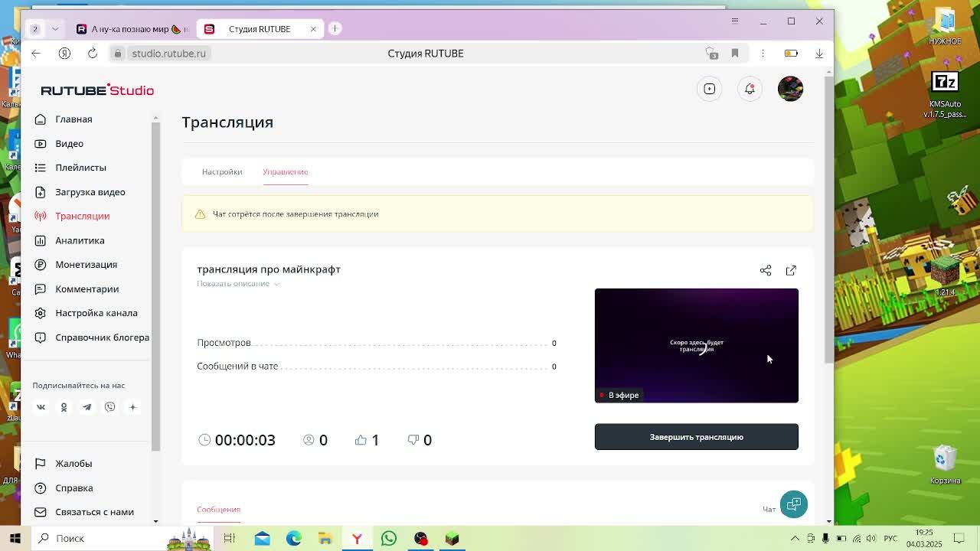Screen dimensions: 980x551
Task: Click the thumbs-up like icon
Action: (x=361, y=439)
